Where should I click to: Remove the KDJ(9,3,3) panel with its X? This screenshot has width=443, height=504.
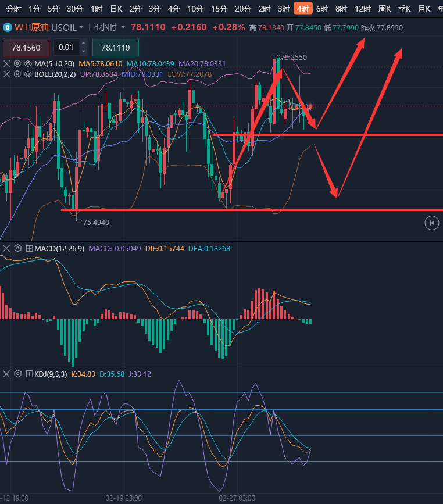point(6,374)
